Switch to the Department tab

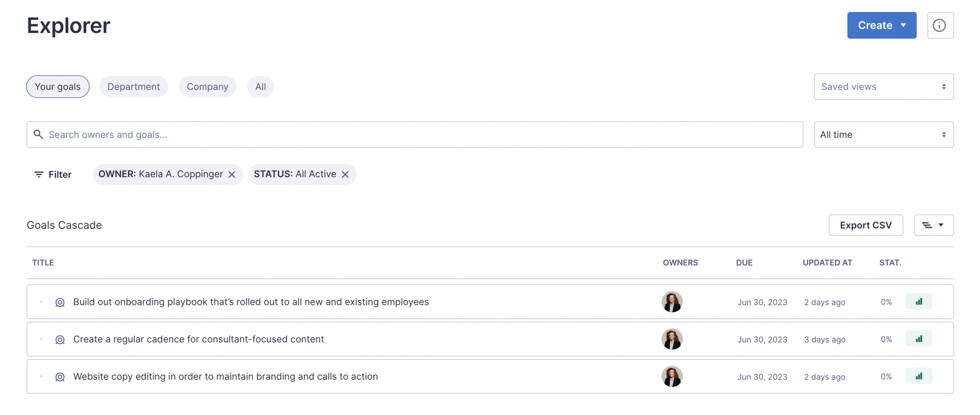coord(134,87)
